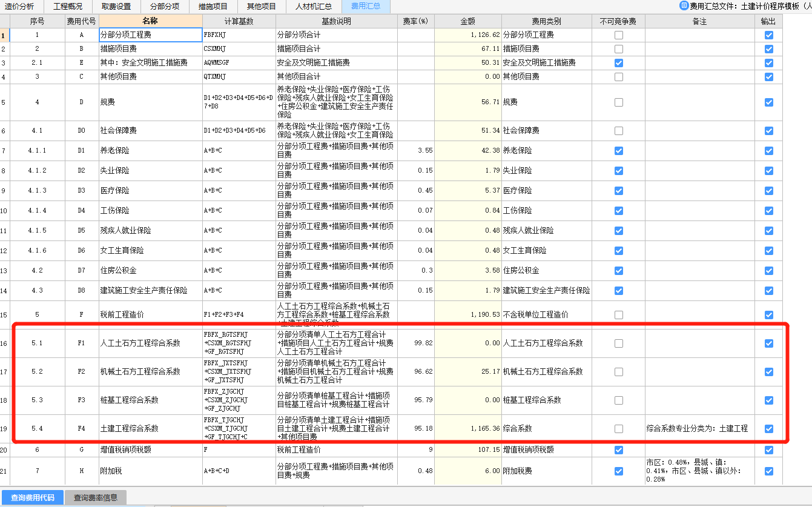
Task: Switch to the 查询费率信息 bottom tab
Action: tap(96, 498)
